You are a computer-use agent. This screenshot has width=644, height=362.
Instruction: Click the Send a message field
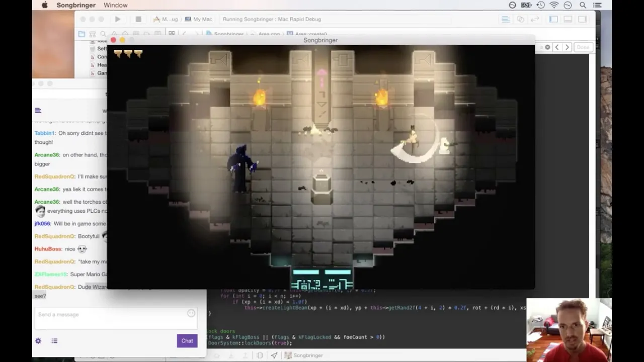(116, 318)
